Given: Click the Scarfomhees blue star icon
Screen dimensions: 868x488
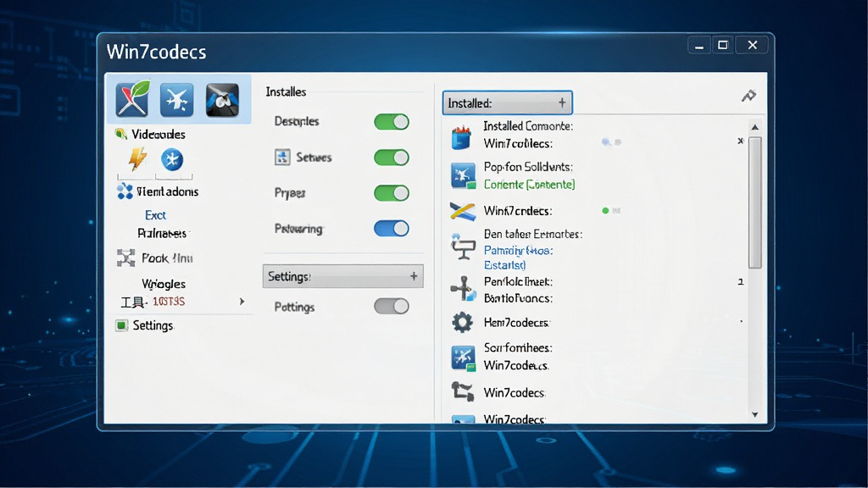Looking at the screenshot, I should click(x=463, y=358).
